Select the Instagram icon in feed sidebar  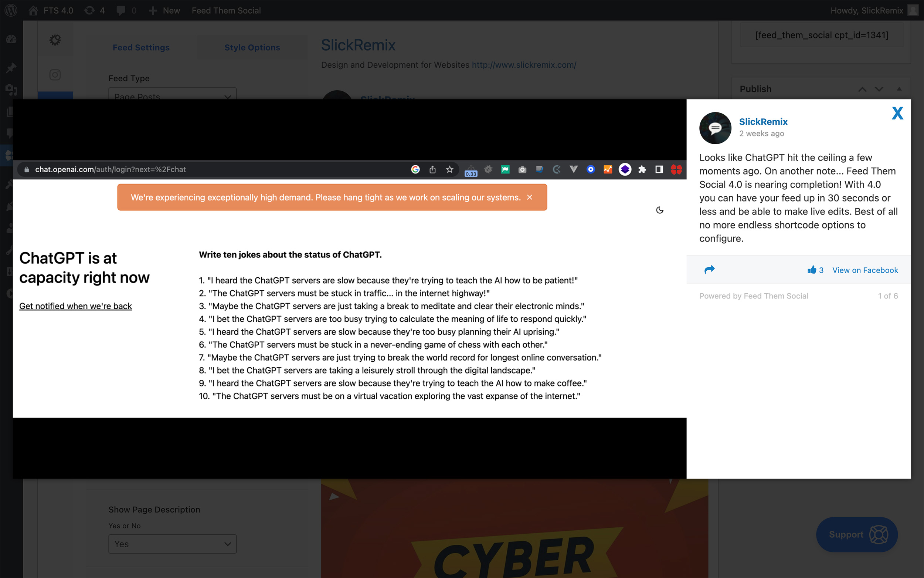pyautogui.click(x=55, y=75)
